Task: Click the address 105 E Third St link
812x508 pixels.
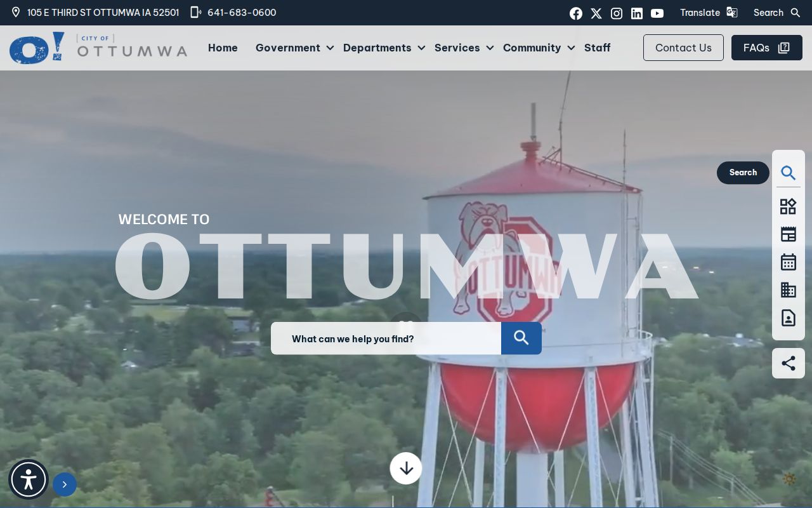Action: 103,13
